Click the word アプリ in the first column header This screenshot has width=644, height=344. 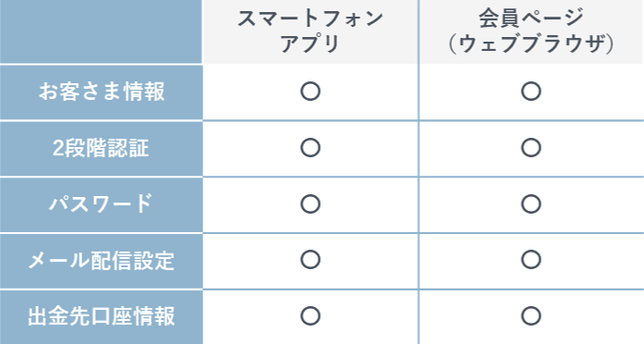310,43
